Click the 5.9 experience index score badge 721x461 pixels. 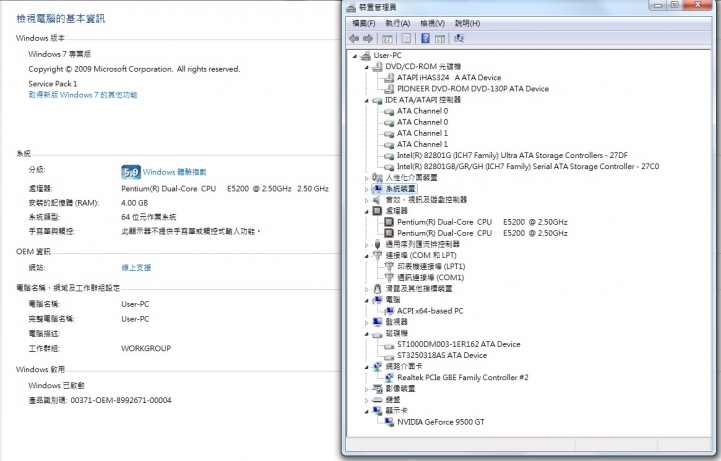point(131,172)
